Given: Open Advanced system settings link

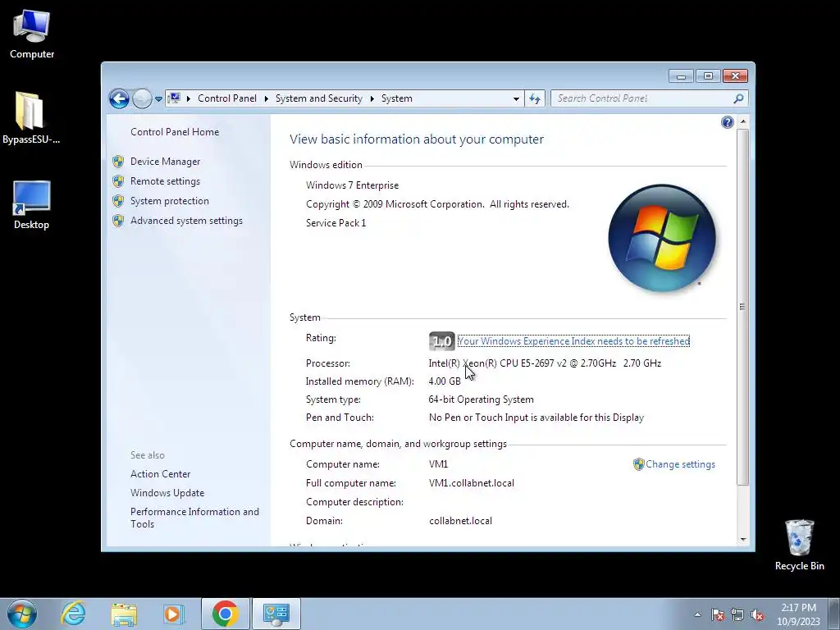Looking at the screenshot, I should coord(186,221).
